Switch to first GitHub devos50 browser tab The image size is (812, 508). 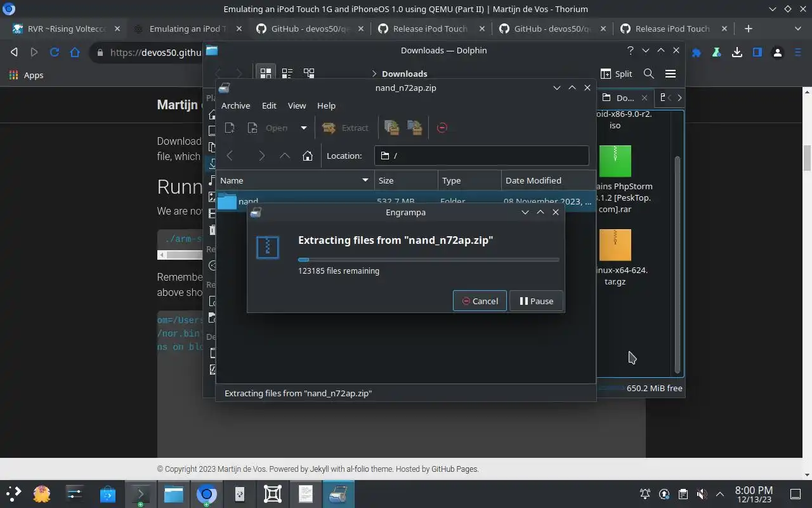click(x=310, y=29)
